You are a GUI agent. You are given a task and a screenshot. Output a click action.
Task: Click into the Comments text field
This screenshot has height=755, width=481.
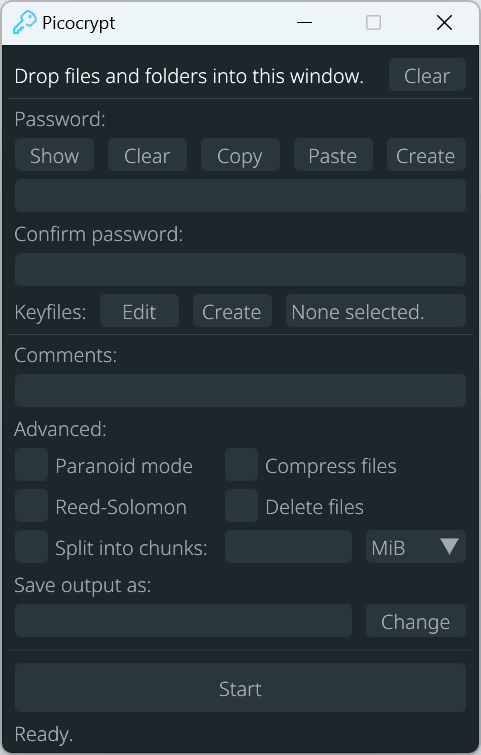coord(240,391)
